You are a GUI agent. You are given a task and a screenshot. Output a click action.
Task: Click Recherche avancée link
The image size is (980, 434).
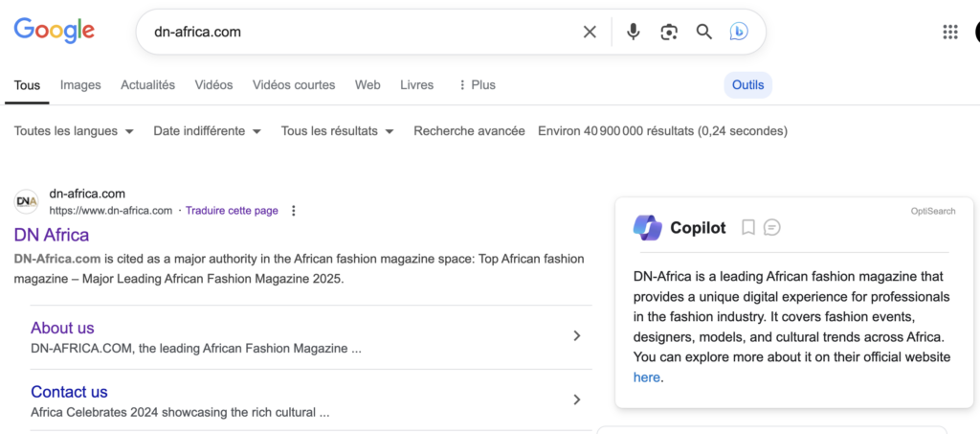pos(469,131)
